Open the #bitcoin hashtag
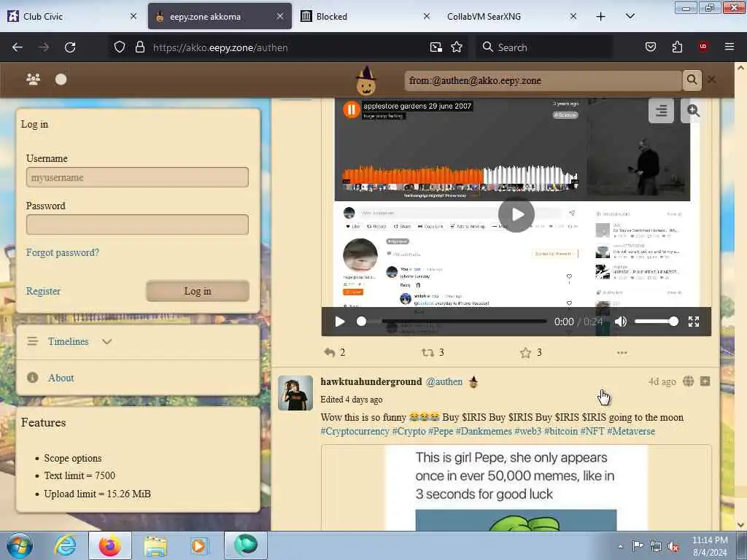This screenshot has width=747, height=560. [561, 431]
